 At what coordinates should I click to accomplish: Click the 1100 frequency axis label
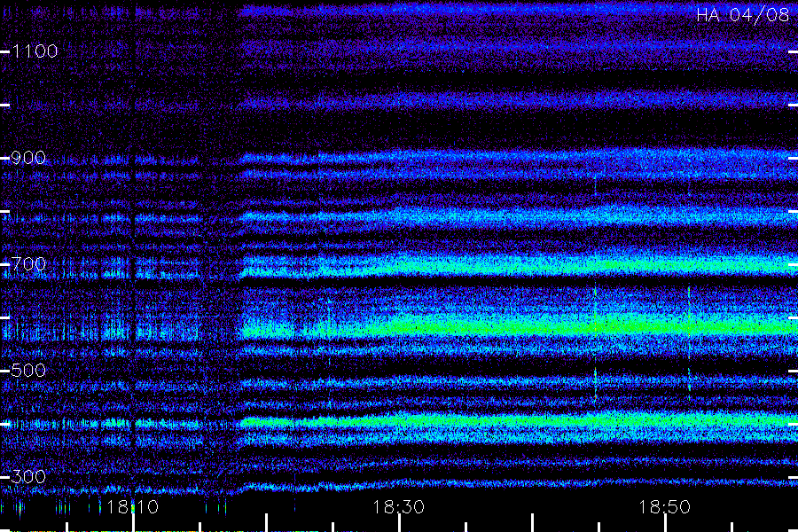35,51
